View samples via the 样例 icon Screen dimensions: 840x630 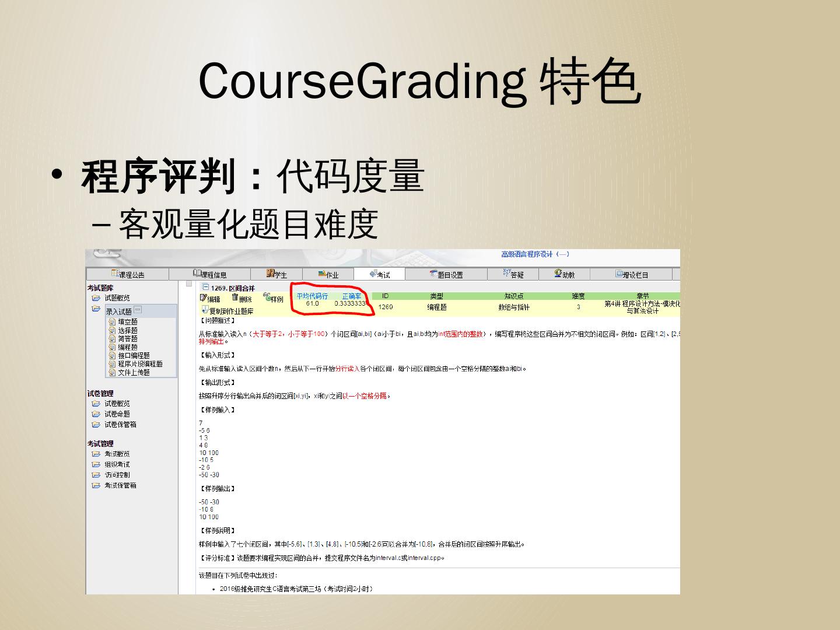[267, 297]
